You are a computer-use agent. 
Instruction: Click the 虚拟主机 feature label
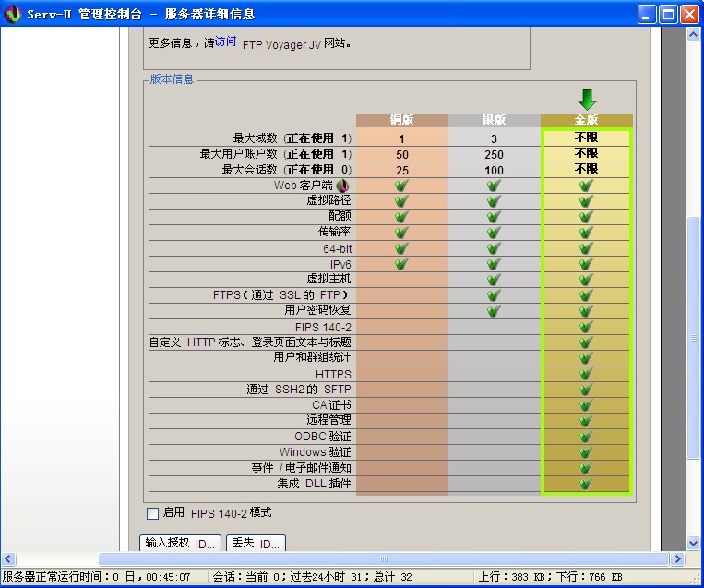click(x=328, y=279)
